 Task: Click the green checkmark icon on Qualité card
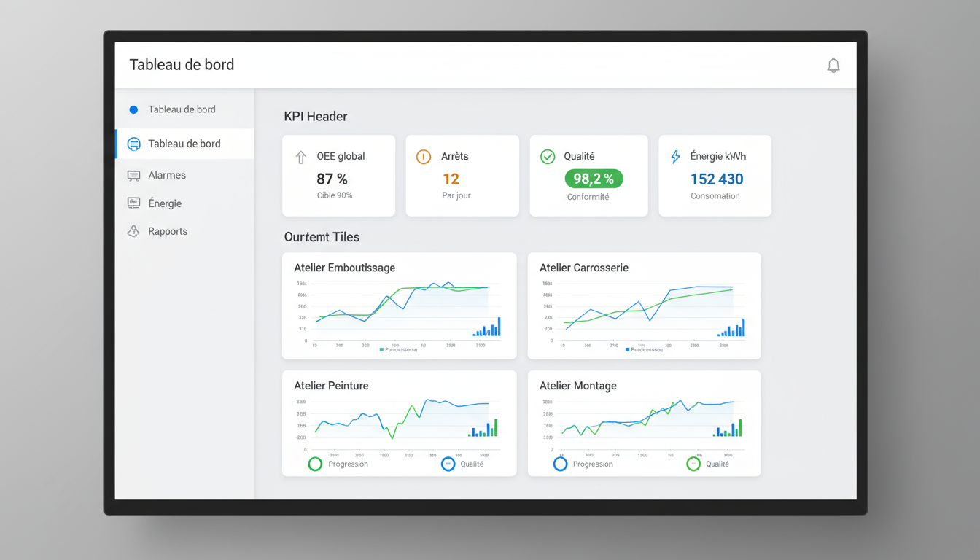[547, 157]
